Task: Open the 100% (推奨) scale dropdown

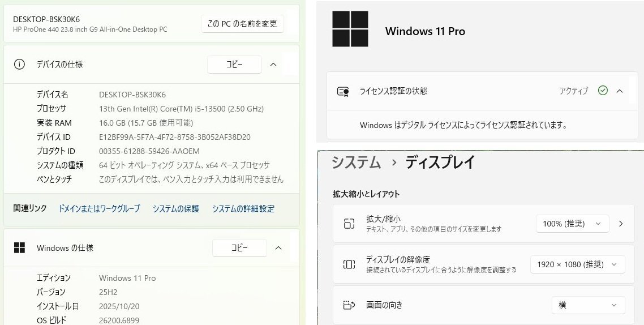Action: [x=572, y=224]
